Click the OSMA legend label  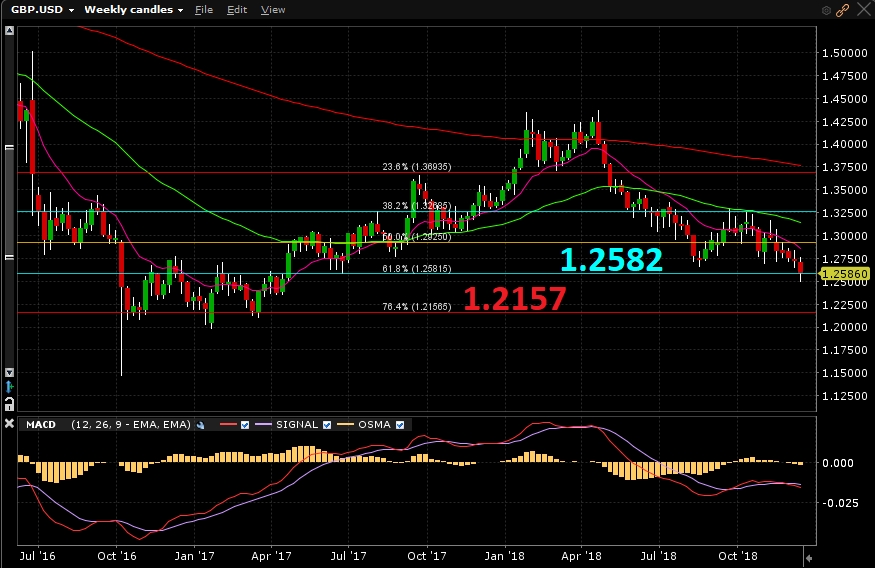pos(374,425)
